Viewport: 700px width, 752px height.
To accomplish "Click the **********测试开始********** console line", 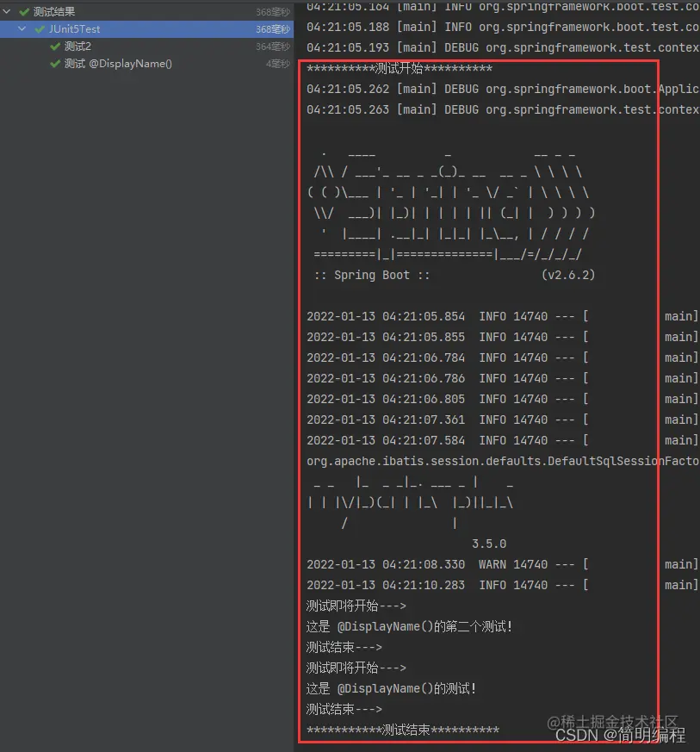I will click(400, 69).
